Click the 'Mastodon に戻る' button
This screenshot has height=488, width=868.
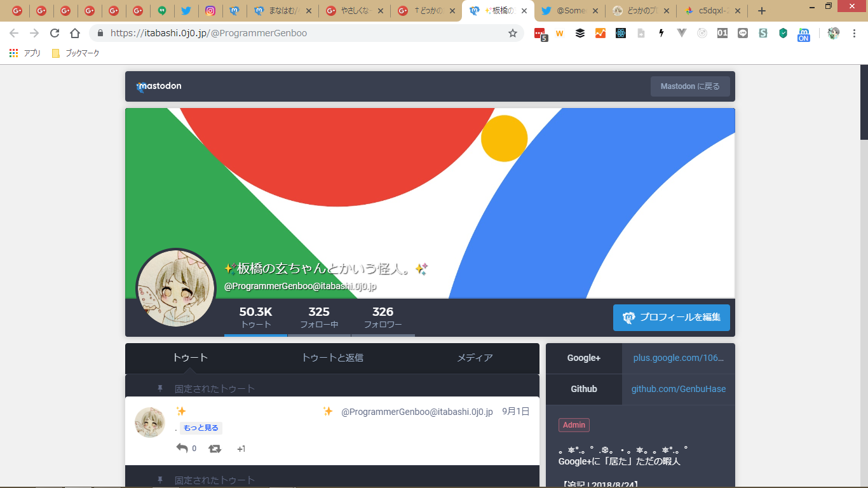tap(690, 86)
